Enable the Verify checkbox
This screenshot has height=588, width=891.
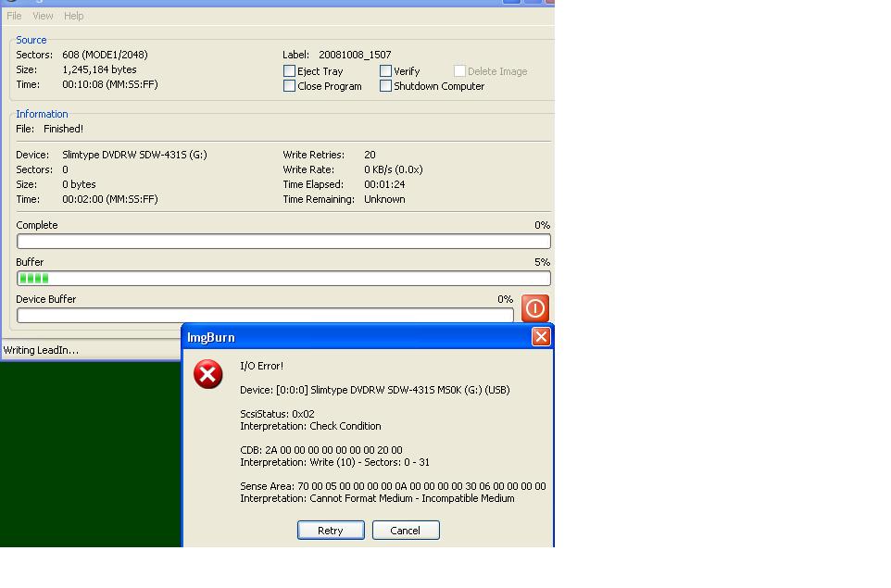[385, 71]
